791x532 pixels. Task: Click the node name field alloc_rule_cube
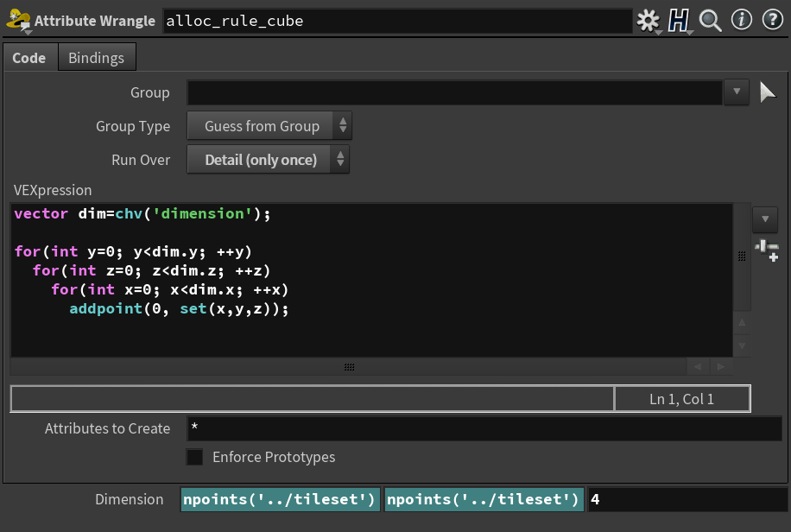pos(397,21)
